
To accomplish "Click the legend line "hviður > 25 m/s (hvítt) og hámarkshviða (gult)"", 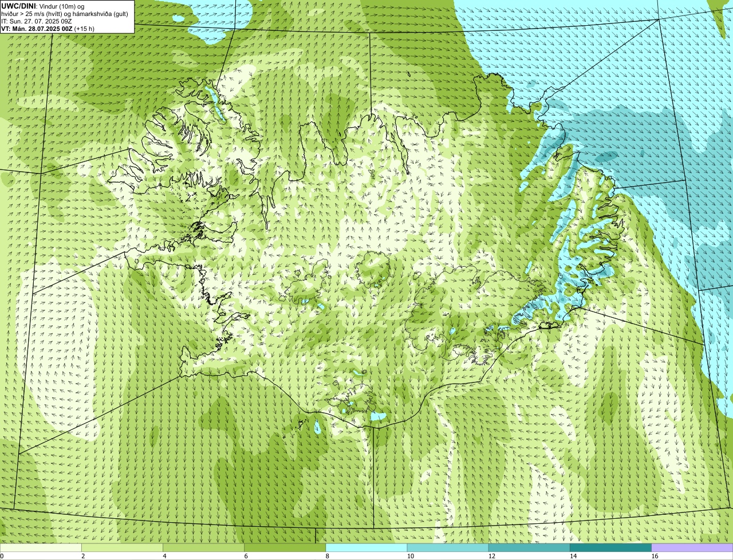I will click(x=65, y=13).
